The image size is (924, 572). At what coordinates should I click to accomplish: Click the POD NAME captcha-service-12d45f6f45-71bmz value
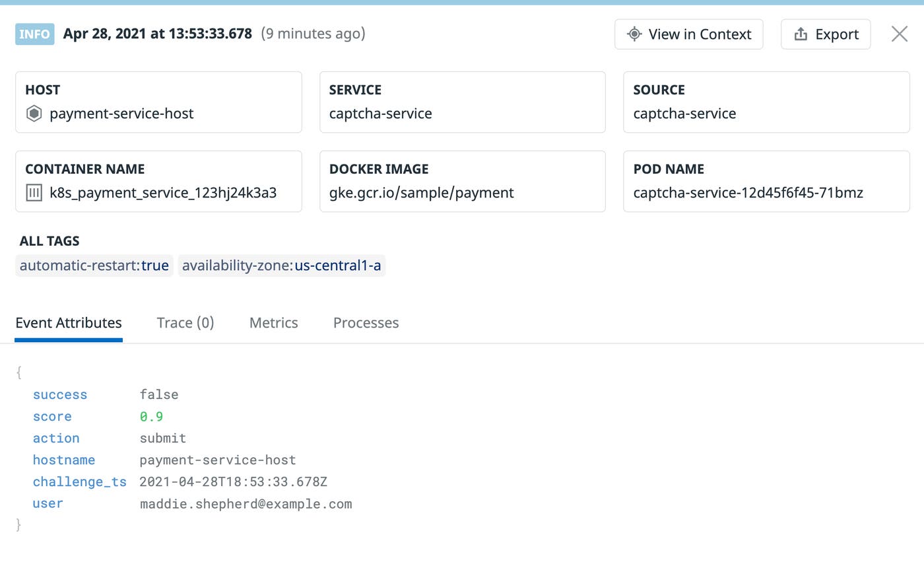748,193
